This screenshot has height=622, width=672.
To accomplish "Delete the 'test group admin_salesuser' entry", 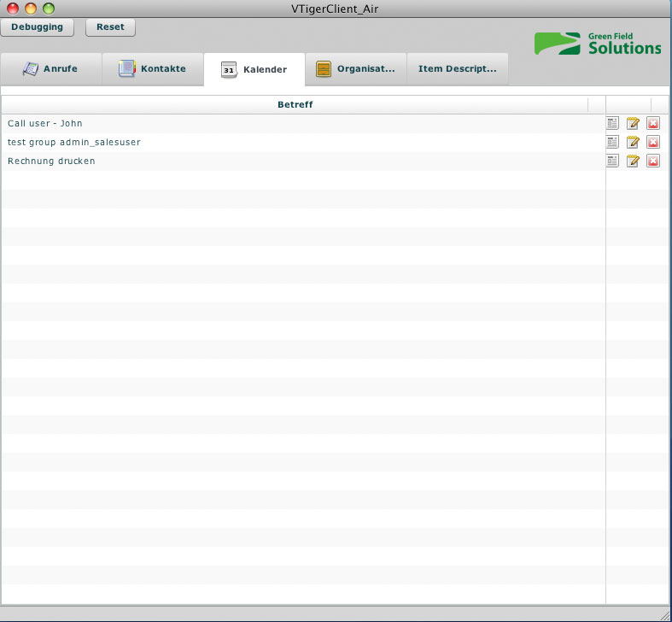I will [653, 143].
